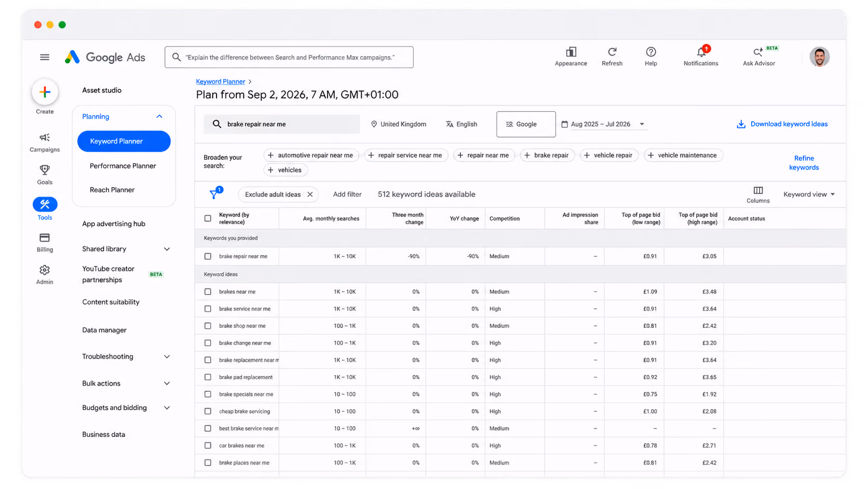The image size is (868, 489).
Task: Expand Shared library section
Action: [x=167, y=249]
